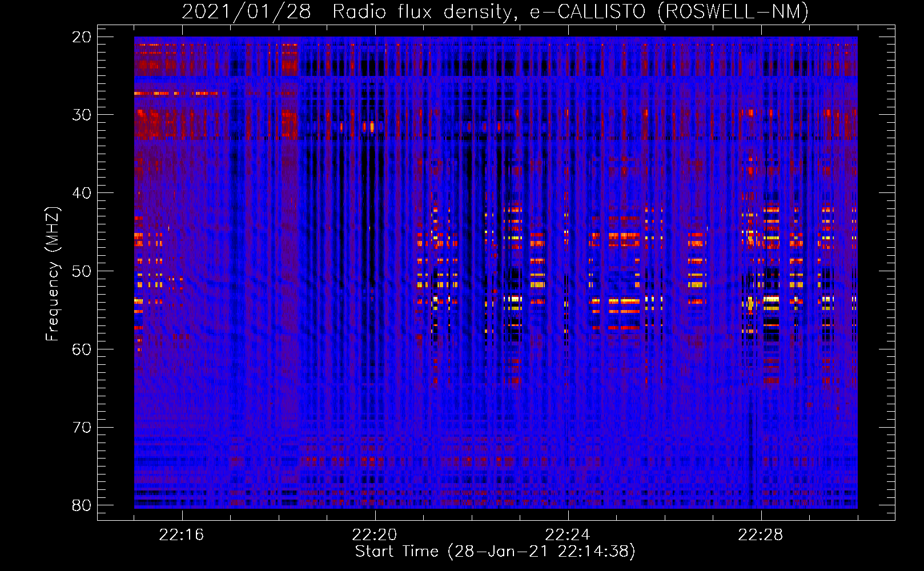Click the 40 frequency tick label
Screen dimensions: 924x571
82,193
